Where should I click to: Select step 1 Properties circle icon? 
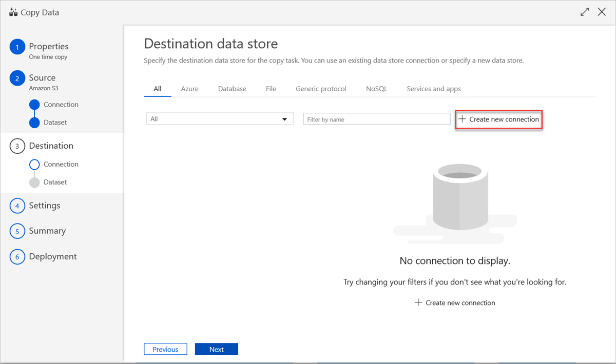pos(17,46)
